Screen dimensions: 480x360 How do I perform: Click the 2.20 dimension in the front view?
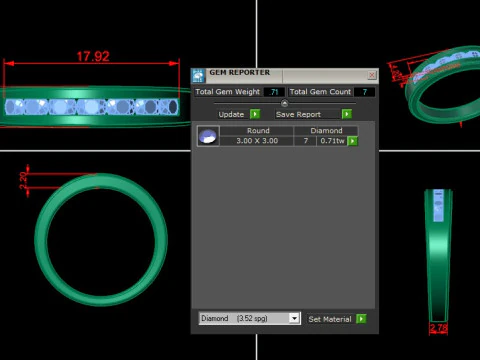coord(23,180)
